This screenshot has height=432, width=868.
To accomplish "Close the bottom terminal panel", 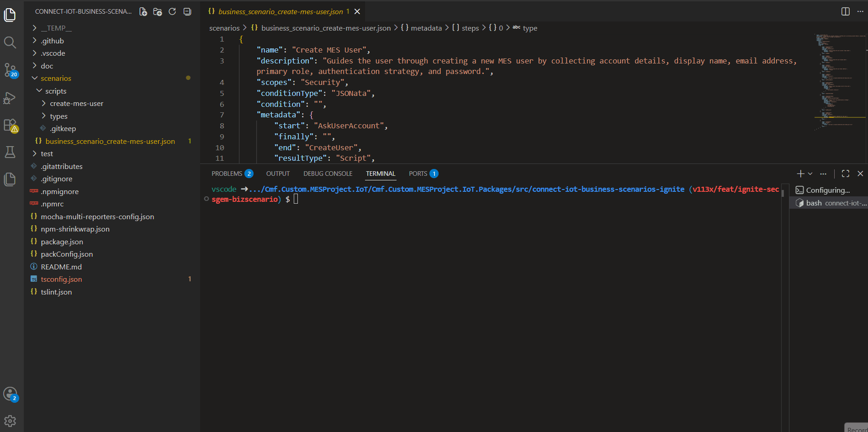I will point(860,174).
